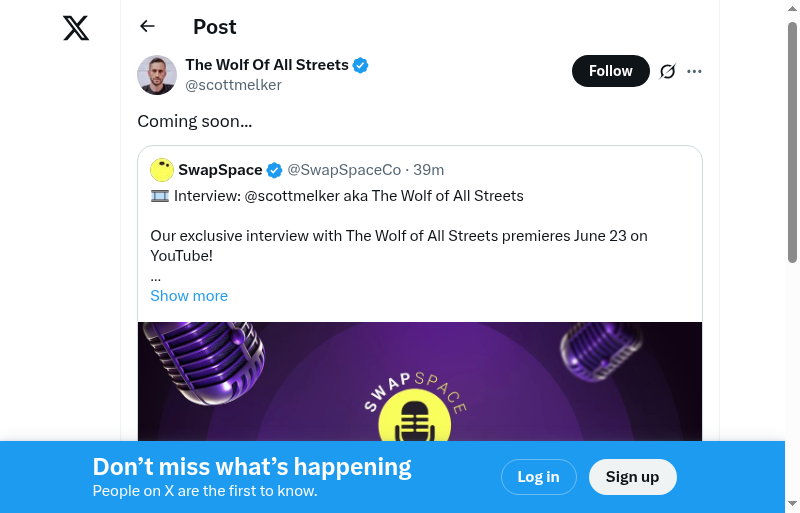Image resolution: width=800 pixels, height=513 pixels.
Task: Follow The Wolf Of All Streets
Action: coord(610,71)
